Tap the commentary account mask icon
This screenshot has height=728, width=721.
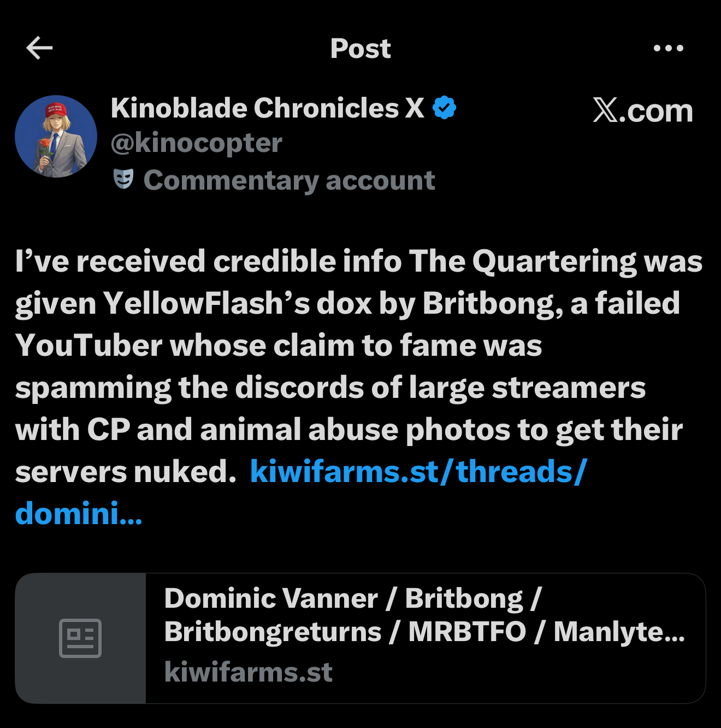(123, 179)
